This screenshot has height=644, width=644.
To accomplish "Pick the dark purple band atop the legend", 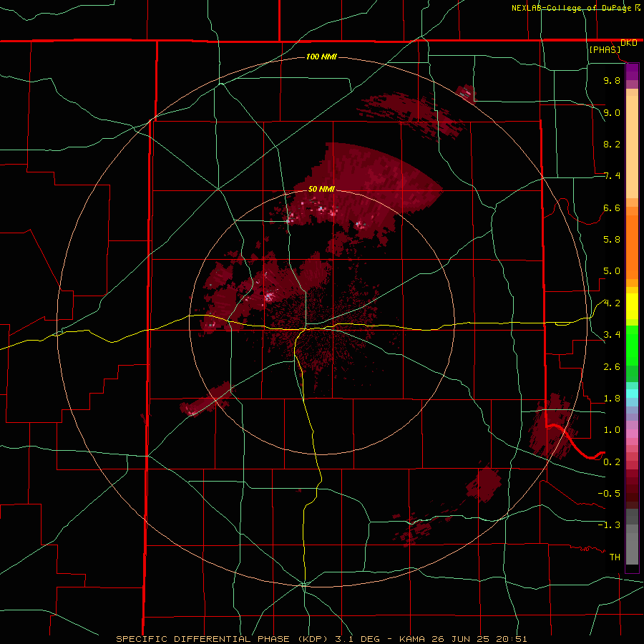I will pyautogui.click(x=632, y=72).
